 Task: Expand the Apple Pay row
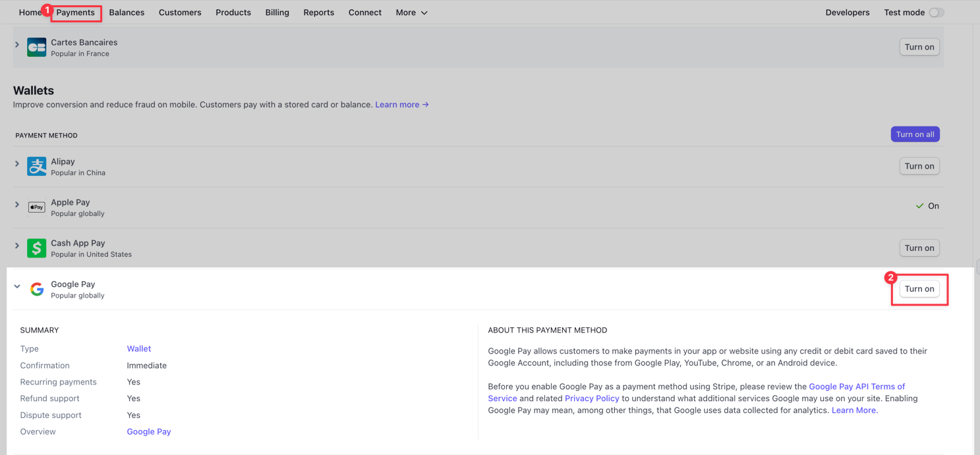click(x=17, y=205)
